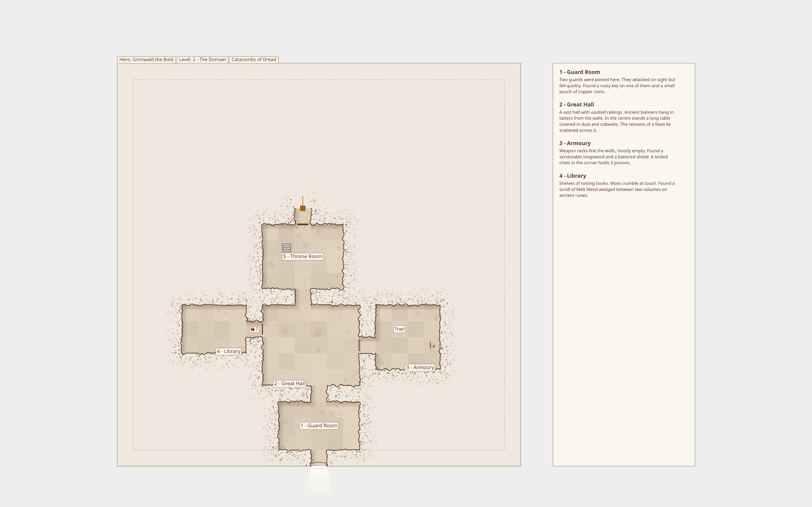Click the lever icon in the Armoury
The image size is (812, 507).
432,345
